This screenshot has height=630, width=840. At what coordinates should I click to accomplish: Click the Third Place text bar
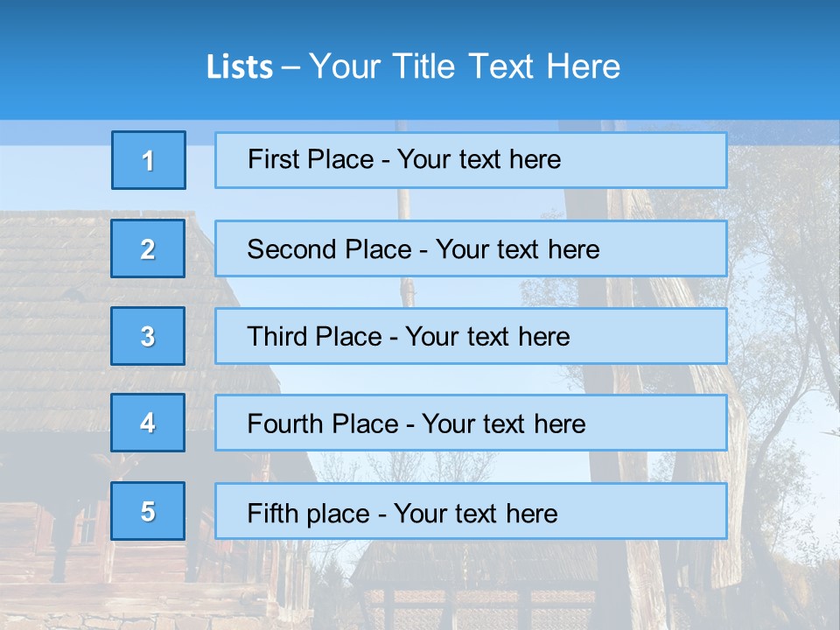click(x=471, y=336)
